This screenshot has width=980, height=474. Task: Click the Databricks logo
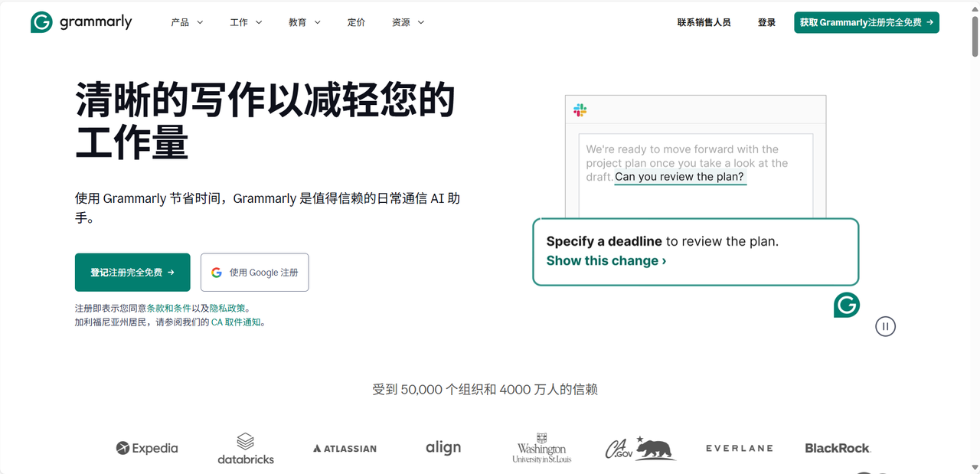coord(246,449)
